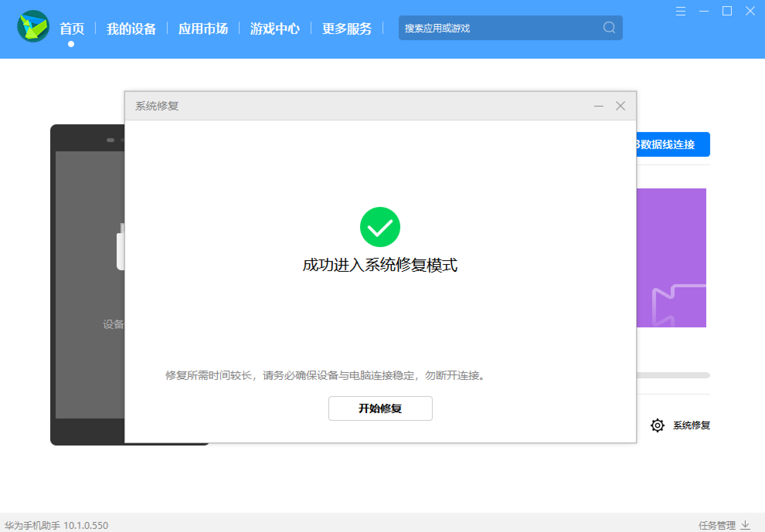This screenshot has height=532, width=765.
Task: Open the 游戏中心 section
Action: pos(275,28)
